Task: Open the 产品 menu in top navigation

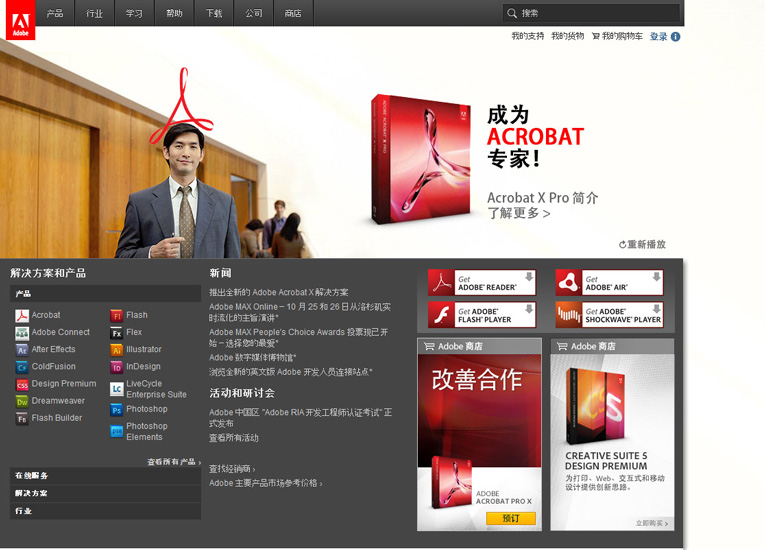Action: [55, 13]
